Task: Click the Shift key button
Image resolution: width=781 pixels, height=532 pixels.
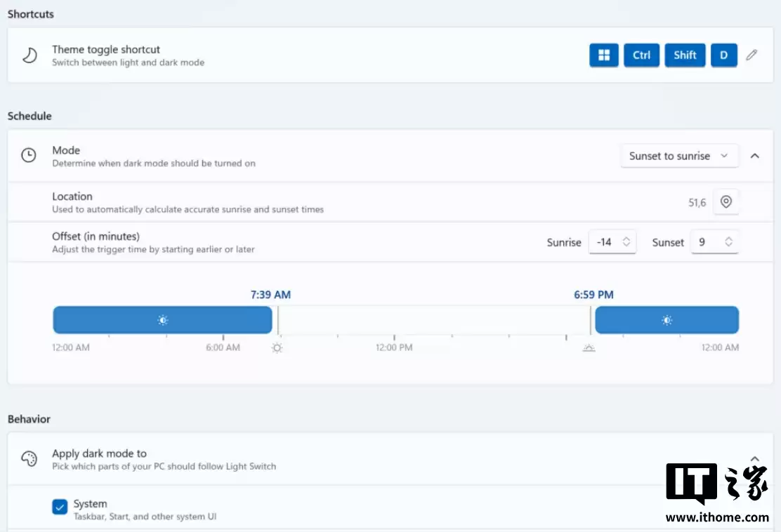Action: tap(685, 55)
